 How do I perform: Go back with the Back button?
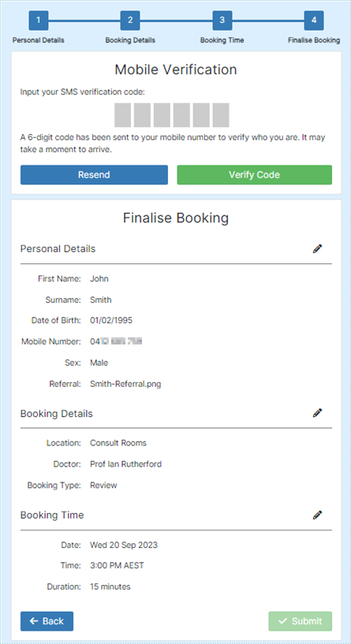point(47,621)
